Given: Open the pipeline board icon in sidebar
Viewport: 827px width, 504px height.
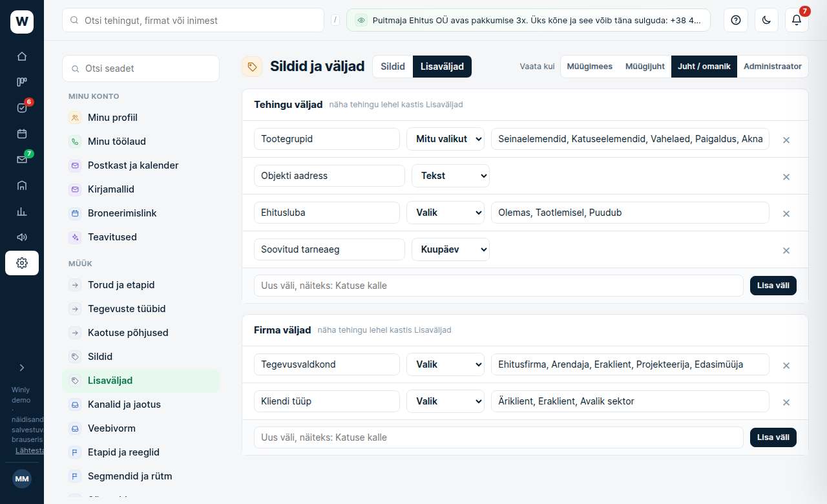Looking at the screenshot, I should 22,82.
